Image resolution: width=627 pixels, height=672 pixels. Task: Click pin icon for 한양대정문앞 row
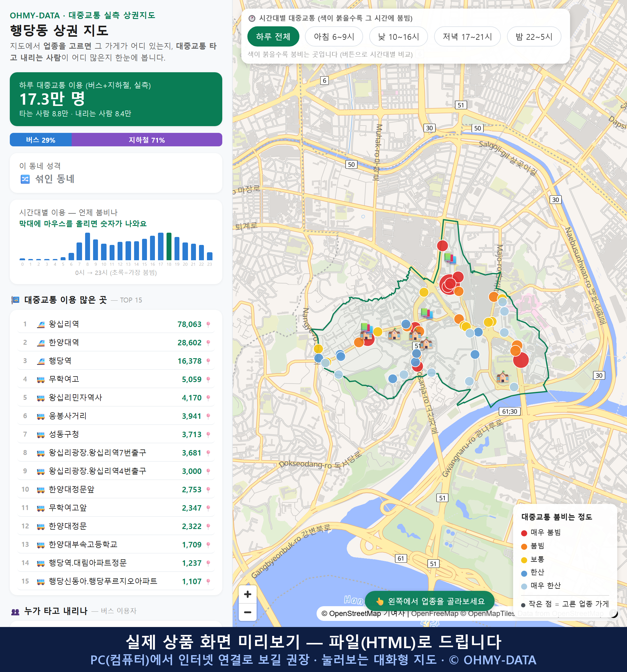[x=208, y=490]
